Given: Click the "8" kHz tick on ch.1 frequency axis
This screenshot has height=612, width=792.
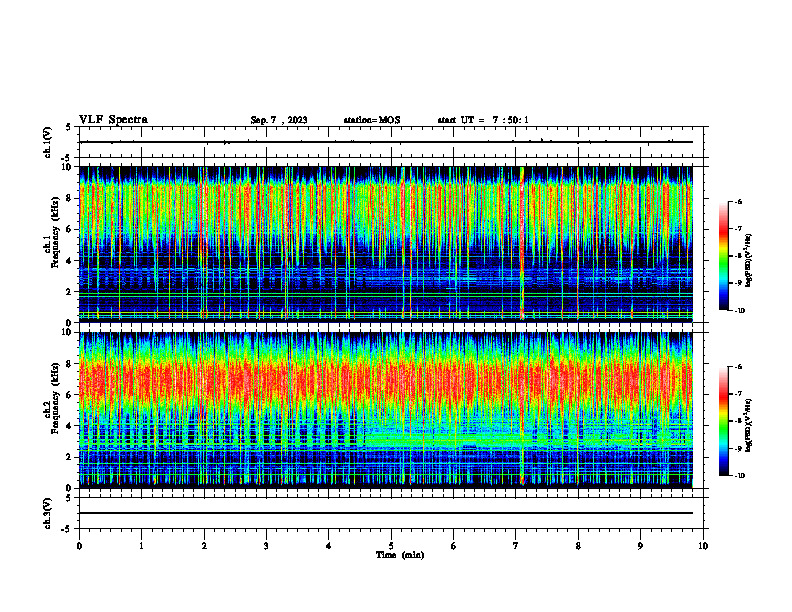Looking at the screenshot, I should tap(69, 198).
